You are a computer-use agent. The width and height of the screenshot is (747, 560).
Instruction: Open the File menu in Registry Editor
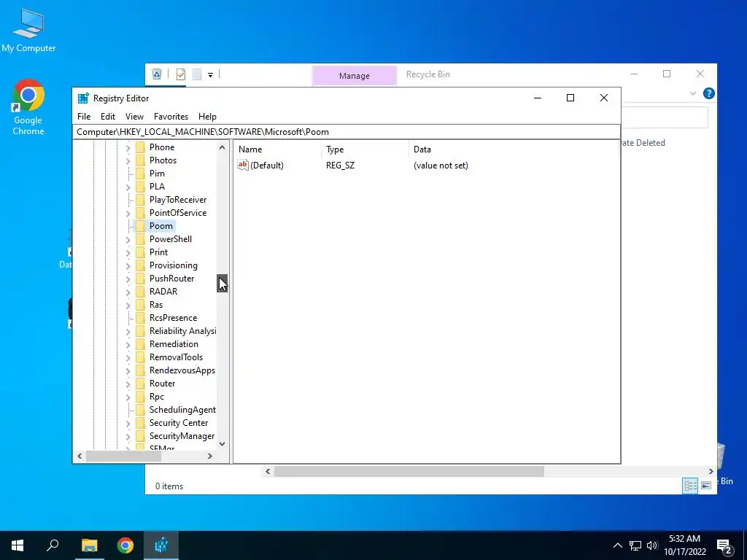pos(84,116)
